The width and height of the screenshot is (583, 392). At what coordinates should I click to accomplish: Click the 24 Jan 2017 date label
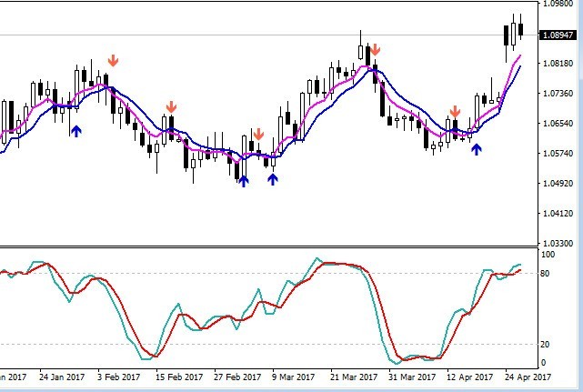[x=62, y=377]
